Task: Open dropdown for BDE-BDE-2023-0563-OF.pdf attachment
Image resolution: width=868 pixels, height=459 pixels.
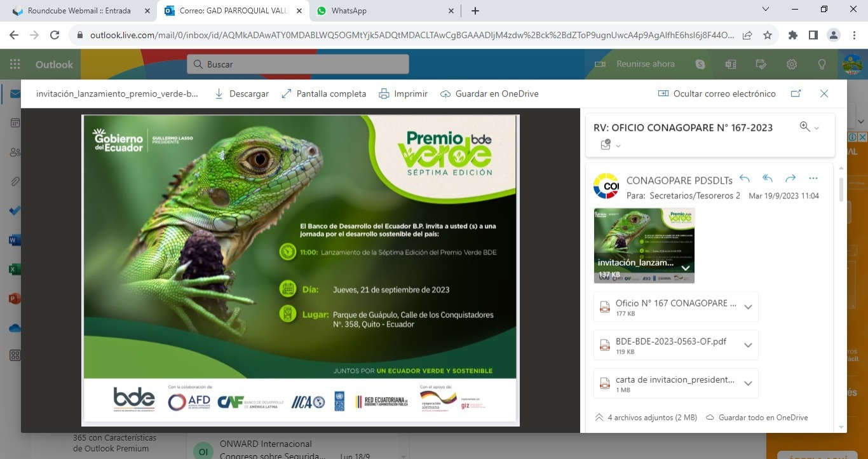Action: click(748, 345)
